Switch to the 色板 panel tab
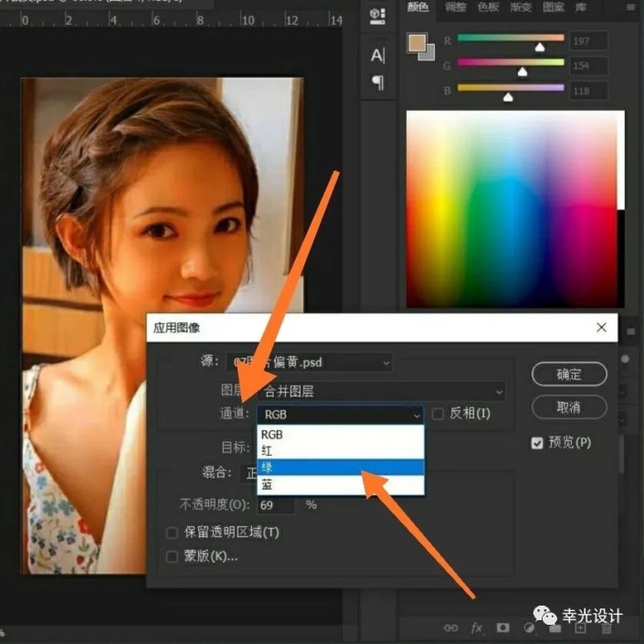 (488, 7)
